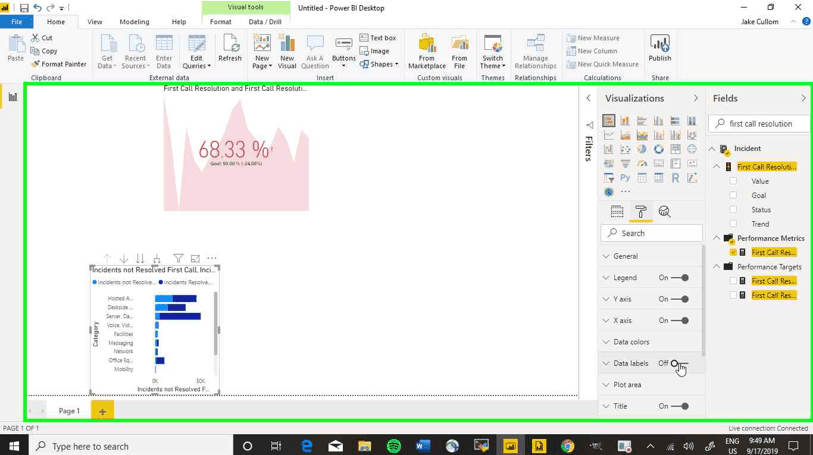Viewport: 813px width, 455px height.
Task: Check the Value field checkbox
Action: click(733, 181)
